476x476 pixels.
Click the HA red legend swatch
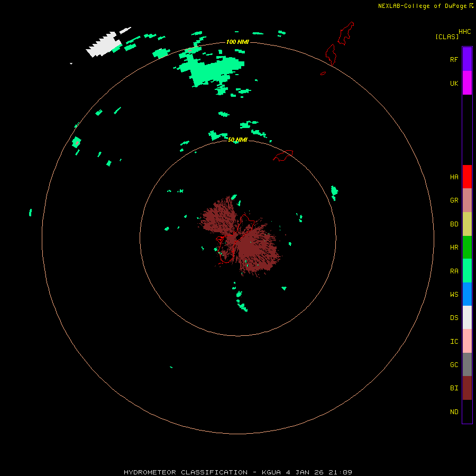pyautogui.click(x=467, y=177)
